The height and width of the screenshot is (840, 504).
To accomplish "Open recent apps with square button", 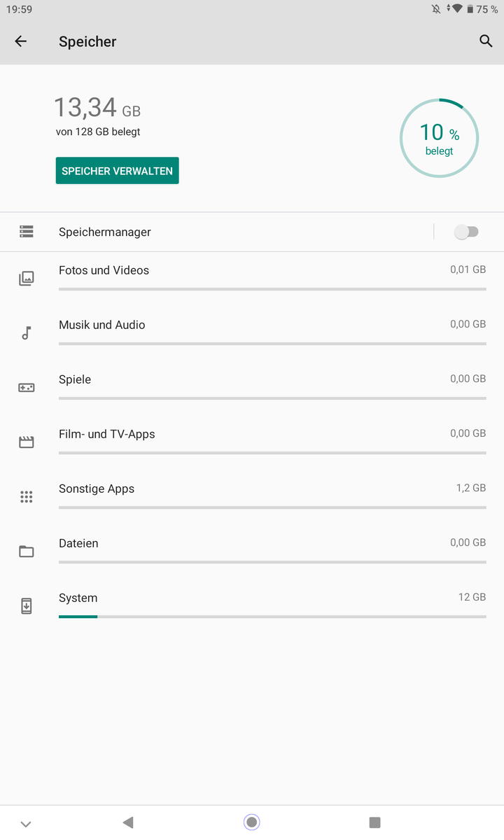I will (x=374, y=822).
